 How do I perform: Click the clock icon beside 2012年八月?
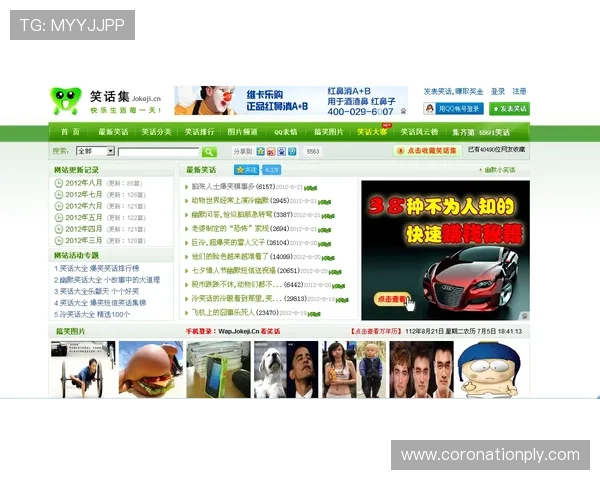click(x=59, y=183)
